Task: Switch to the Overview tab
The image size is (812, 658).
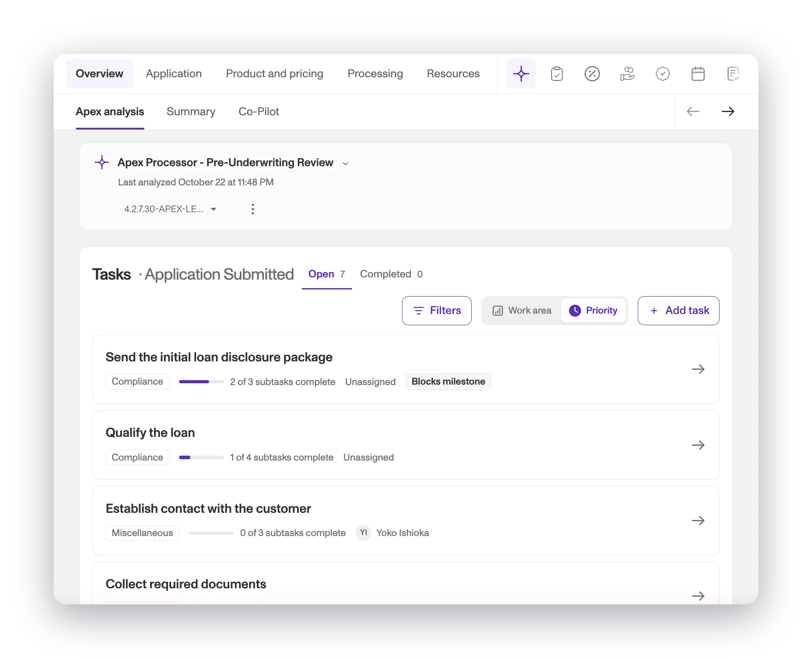Action: (x=100, y=74)
